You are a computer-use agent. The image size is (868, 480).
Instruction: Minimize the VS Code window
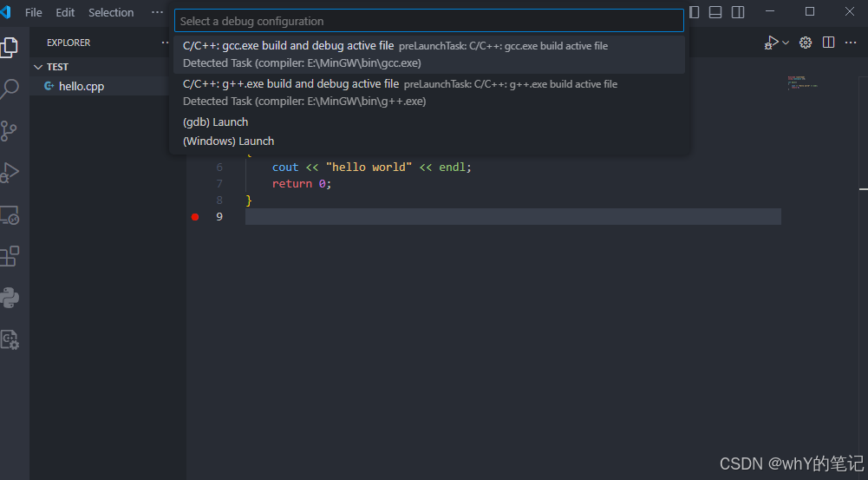[x=770, y=11]
